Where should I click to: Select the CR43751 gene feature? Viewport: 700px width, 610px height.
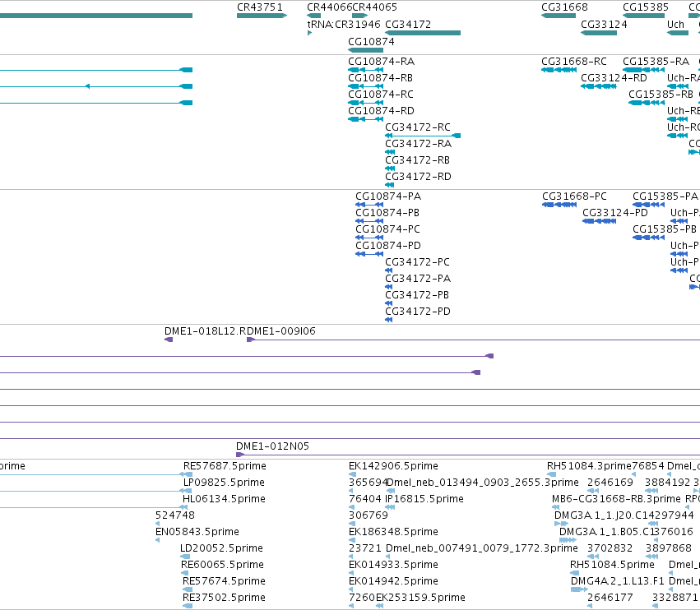pyautogui.click(x=262, y=16)
